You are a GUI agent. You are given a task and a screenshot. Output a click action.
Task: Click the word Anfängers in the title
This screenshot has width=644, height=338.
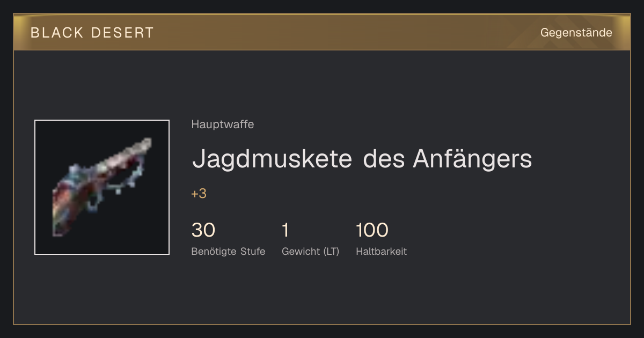[x=472, y=159]
